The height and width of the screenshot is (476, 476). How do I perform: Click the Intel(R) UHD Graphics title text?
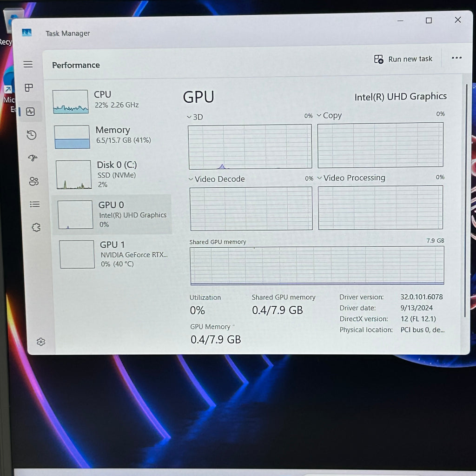click(x=400, y=97)
